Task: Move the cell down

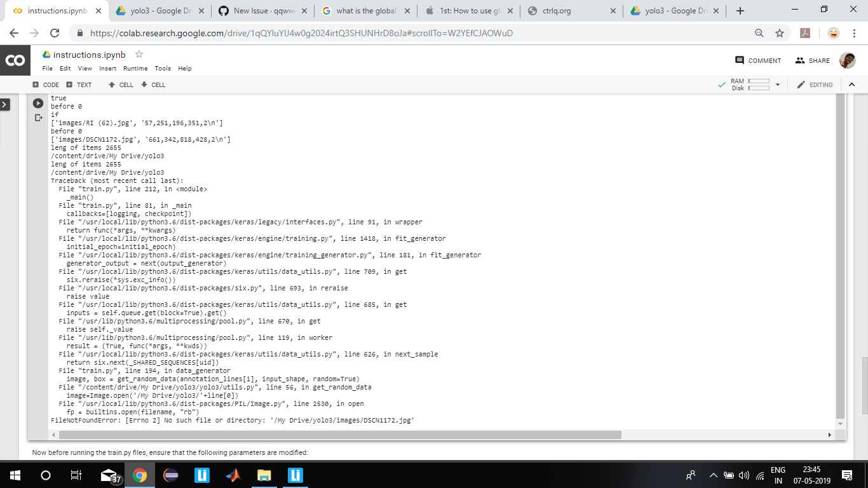Action: click(x=153, y=85)
